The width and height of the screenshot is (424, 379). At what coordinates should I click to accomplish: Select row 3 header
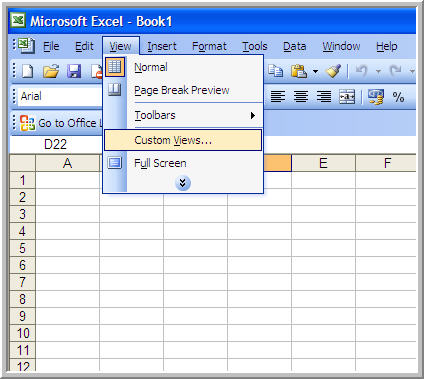(22, 214)
